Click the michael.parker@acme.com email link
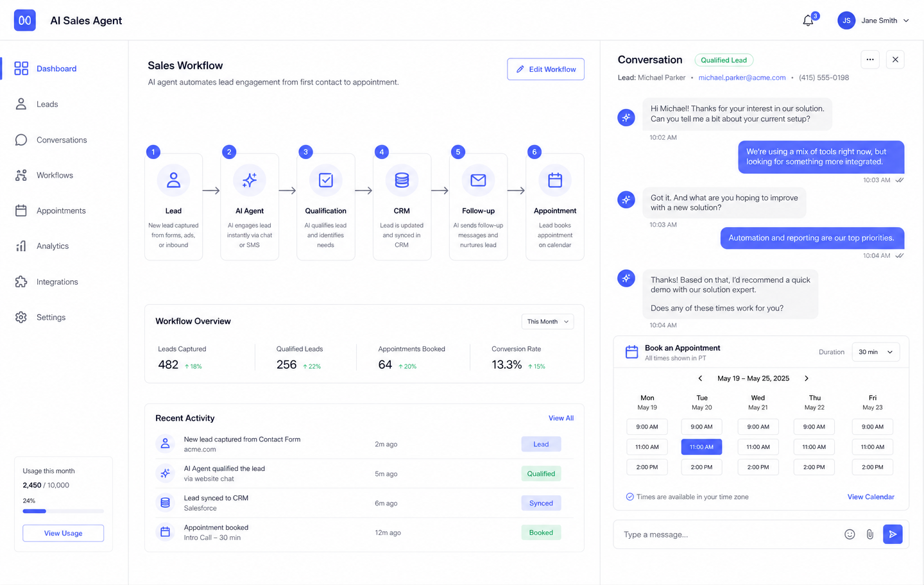This screenshot has width=924, height=585. tap(742, 78)
